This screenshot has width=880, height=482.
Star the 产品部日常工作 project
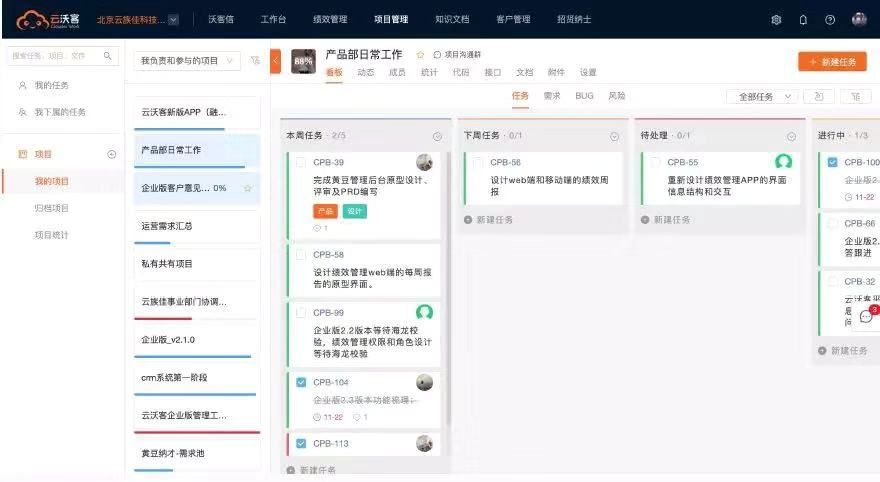[420, 54]
